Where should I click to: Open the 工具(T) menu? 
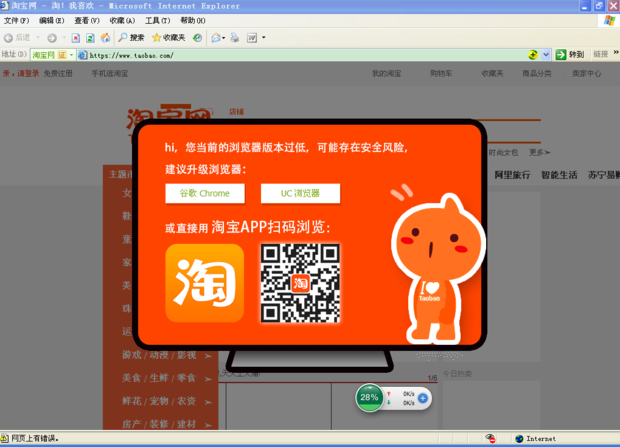(x=157, y=21)
